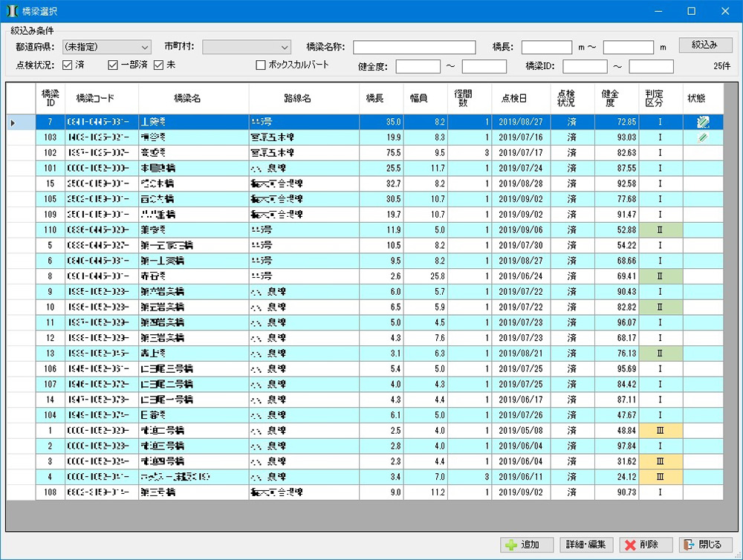
Task: Click the 絞込み filter button
Action: [705, 45]
